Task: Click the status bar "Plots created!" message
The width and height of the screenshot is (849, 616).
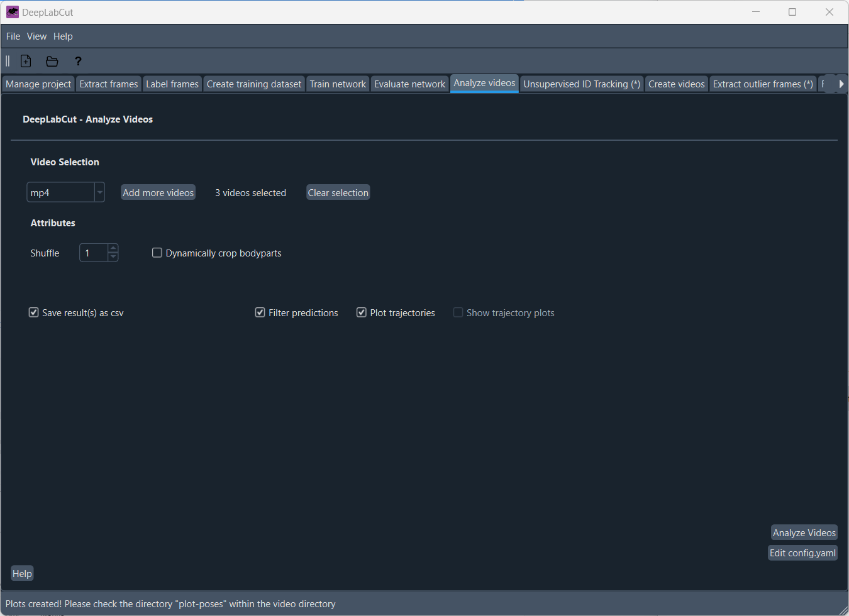Action: pyautogui.click(x=170, y=604)
